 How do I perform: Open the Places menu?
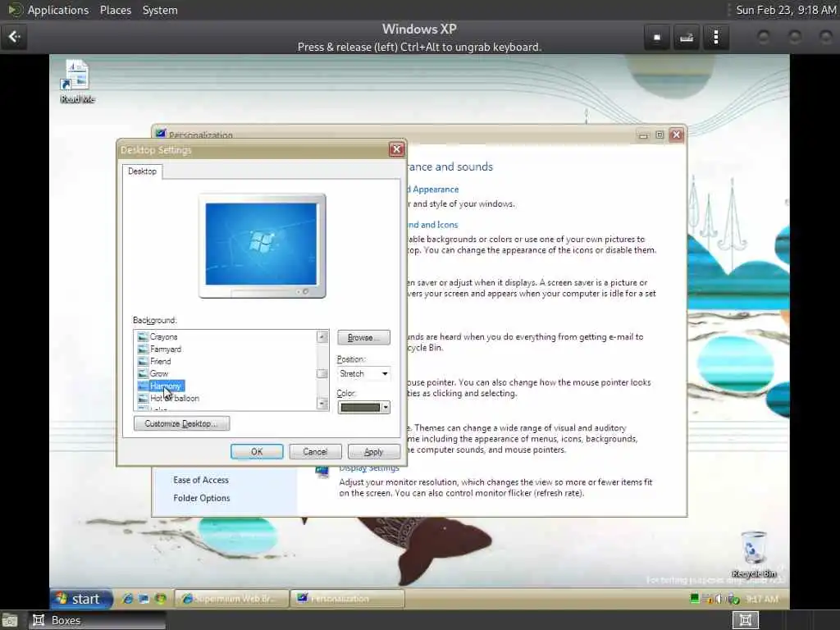click(115, 10)
